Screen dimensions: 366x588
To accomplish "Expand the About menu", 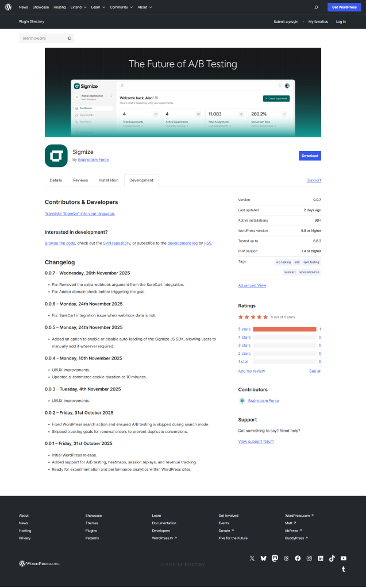I will click(145, 7).
